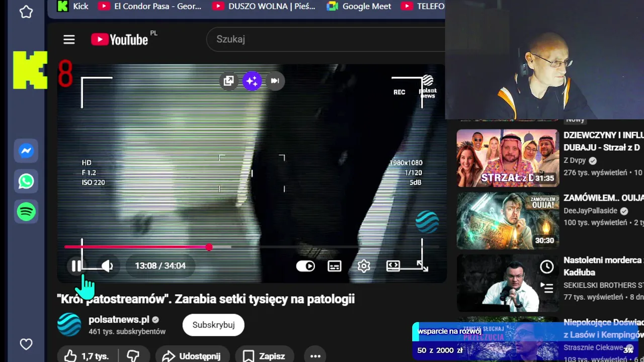Click the red playhead scrubber dot
The height and width of the screenshot is (362, 644).
(209, 247)
